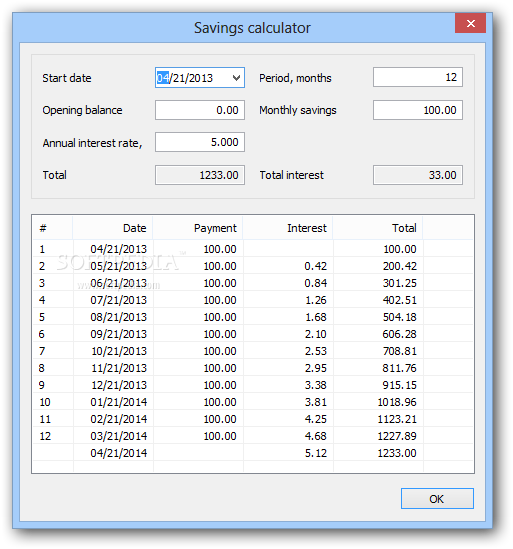Select the row dated 04/21/2013
513x549 pixels.
coord(252,249)
